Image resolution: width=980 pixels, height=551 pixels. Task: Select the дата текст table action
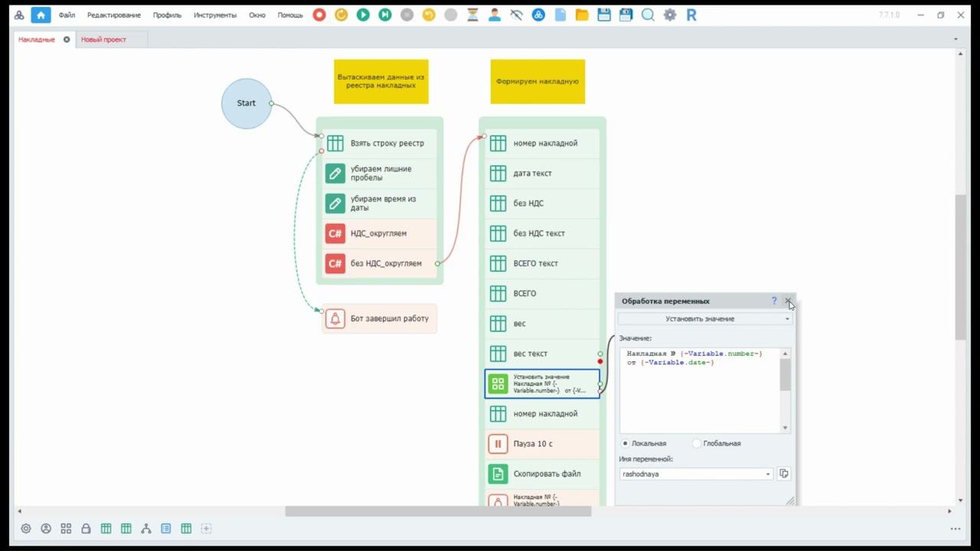pyautogui.click(x=542, y=173)
